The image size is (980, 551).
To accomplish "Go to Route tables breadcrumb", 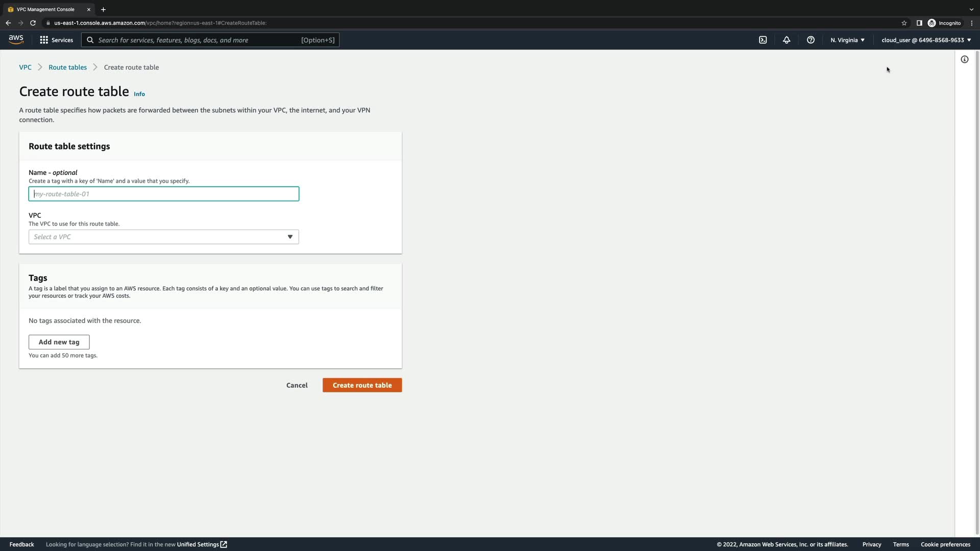I will 67,67.
